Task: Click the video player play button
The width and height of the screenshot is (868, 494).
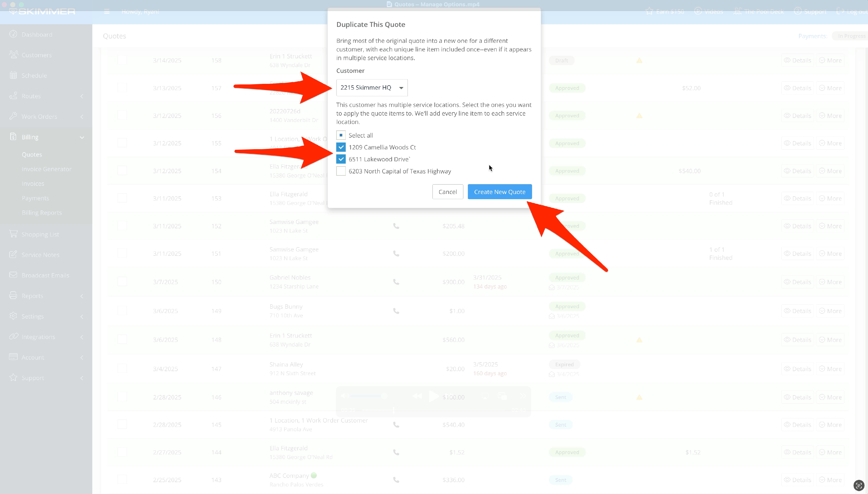Action: (x=433, y=396)
